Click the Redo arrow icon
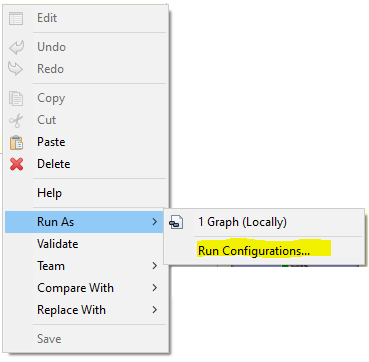The width and height of the screenshot is (369, 362). (16, 69)
